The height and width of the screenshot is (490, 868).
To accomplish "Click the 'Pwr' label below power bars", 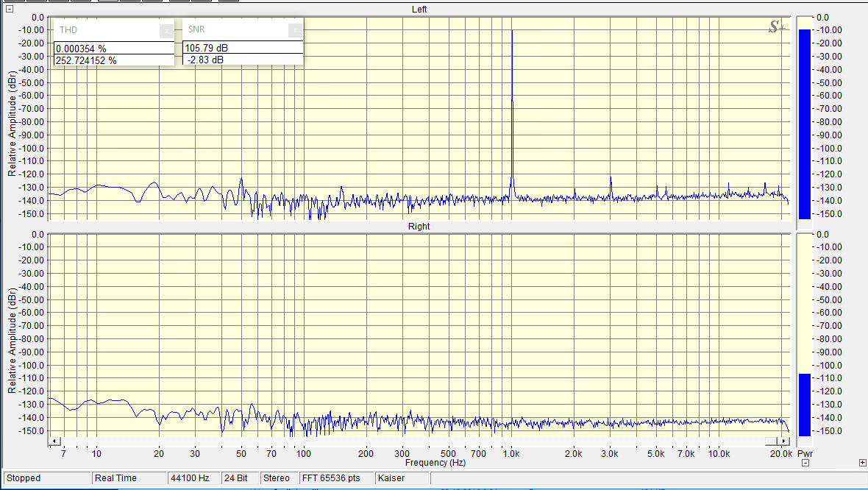I will 805,453.
